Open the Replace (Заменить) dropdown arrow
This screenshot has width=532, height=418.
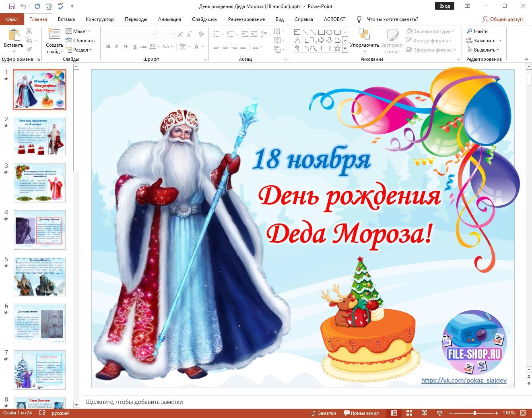coord(500,40)
